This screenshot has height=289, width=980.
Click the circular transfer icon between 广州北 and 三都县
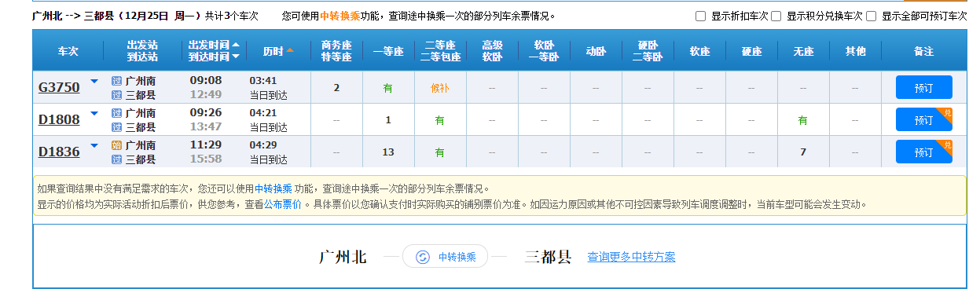point(422,257)
